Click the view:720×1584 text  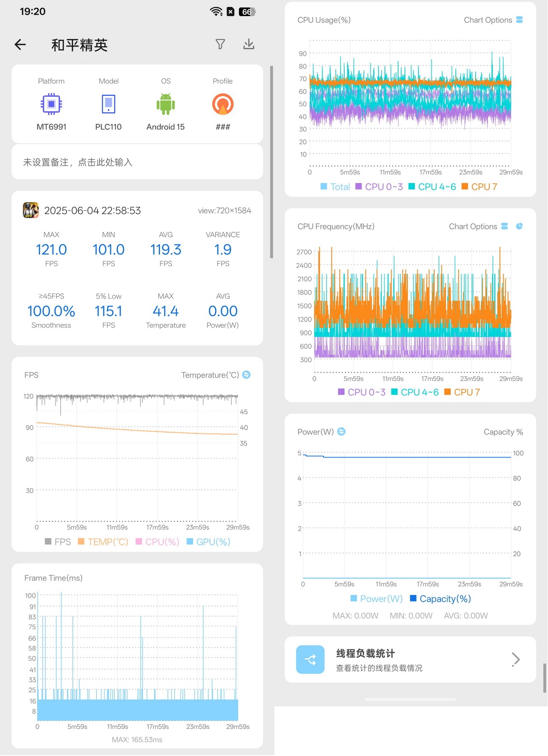[x=224, y=211]
